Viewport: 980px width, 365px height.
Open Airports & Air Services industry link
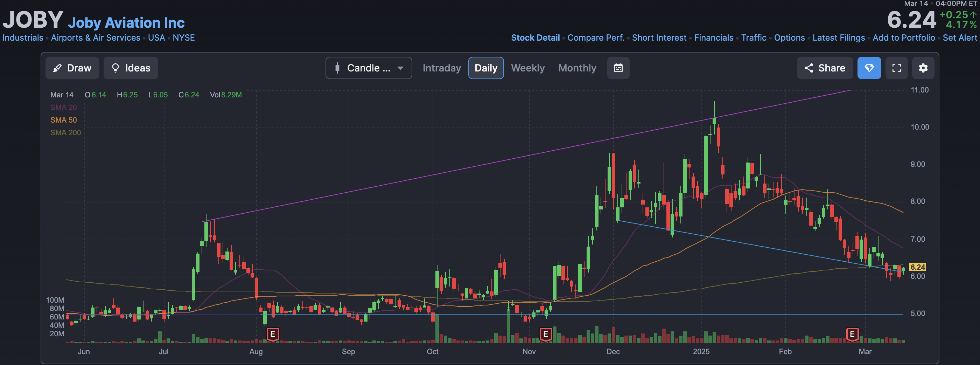pos(96,38)
